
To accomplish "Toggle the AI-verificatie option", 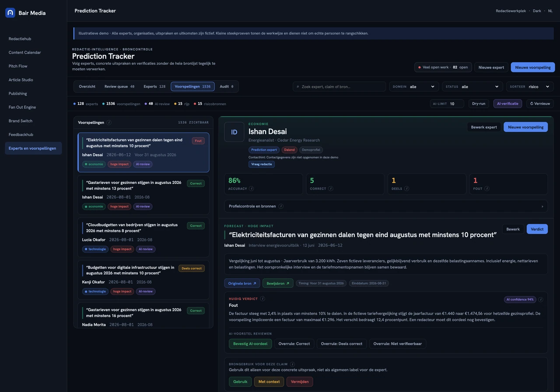I will (507, 104).
